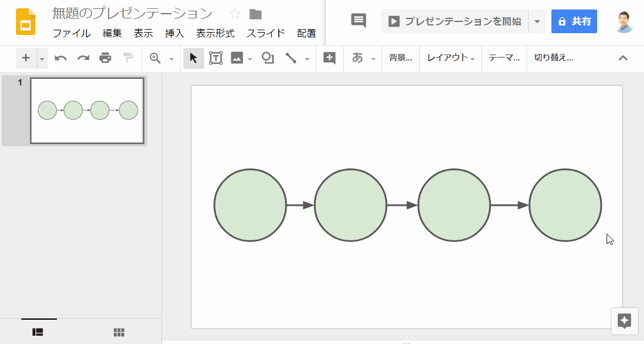Click the 背景 background button
Screen dimensions: 644x344
[x=401, y=58]
